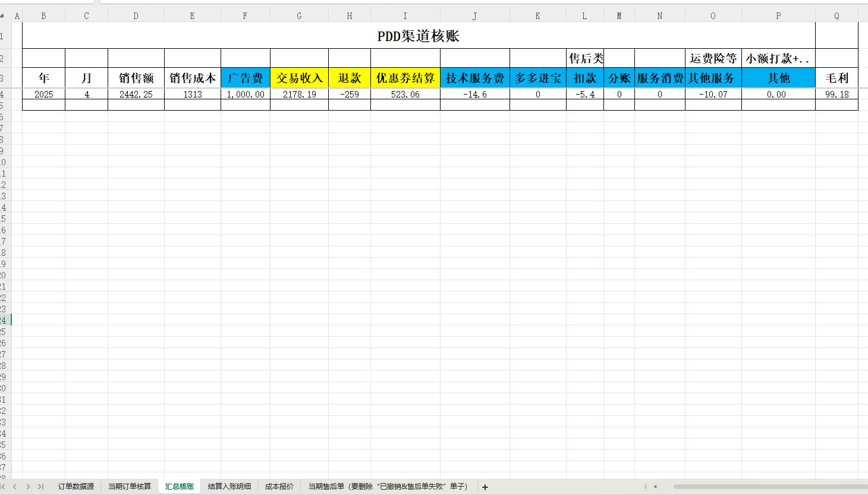Click the 年 header cell
868x495 pixels.
coord(43,78)
